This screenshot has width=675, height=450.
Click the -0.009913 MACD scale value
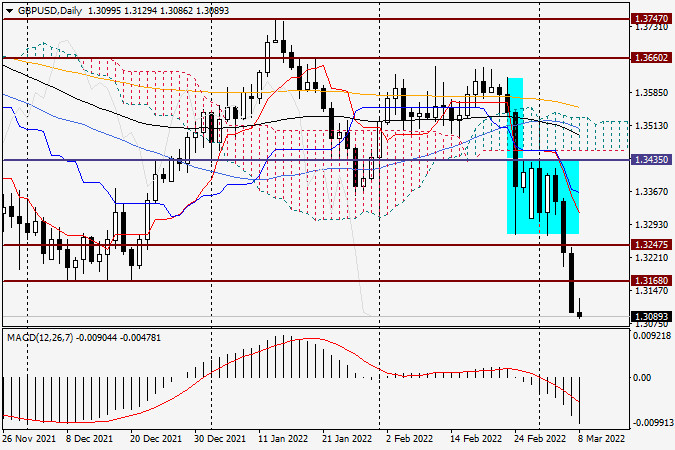651,423
